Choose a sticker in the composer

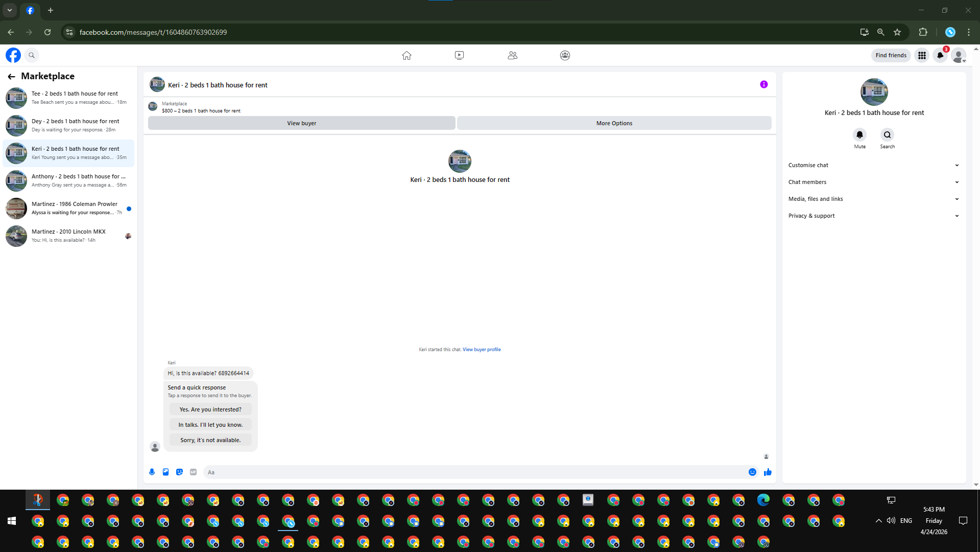179,472
